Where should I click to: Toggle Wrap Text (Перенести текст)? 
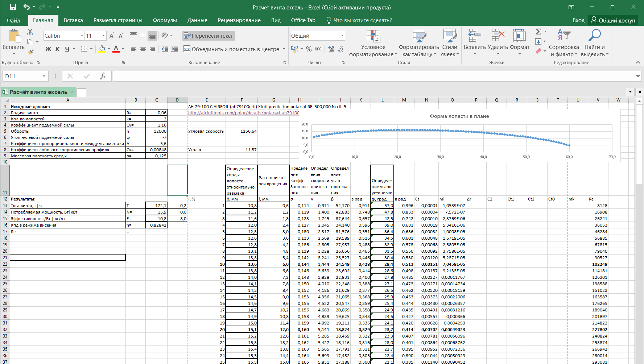(x=209, y=36)
